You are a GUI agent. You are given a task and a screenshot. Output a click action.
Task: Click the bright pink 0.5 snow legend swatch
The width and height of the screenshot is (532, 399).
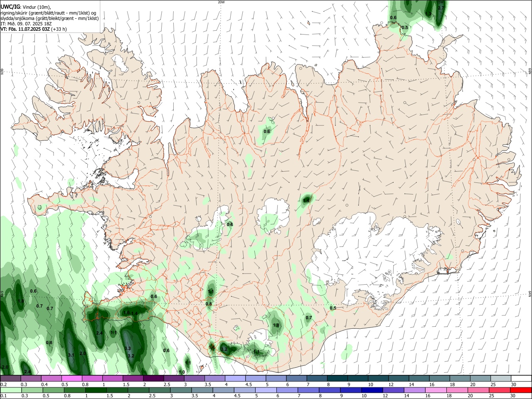(71, 378)
